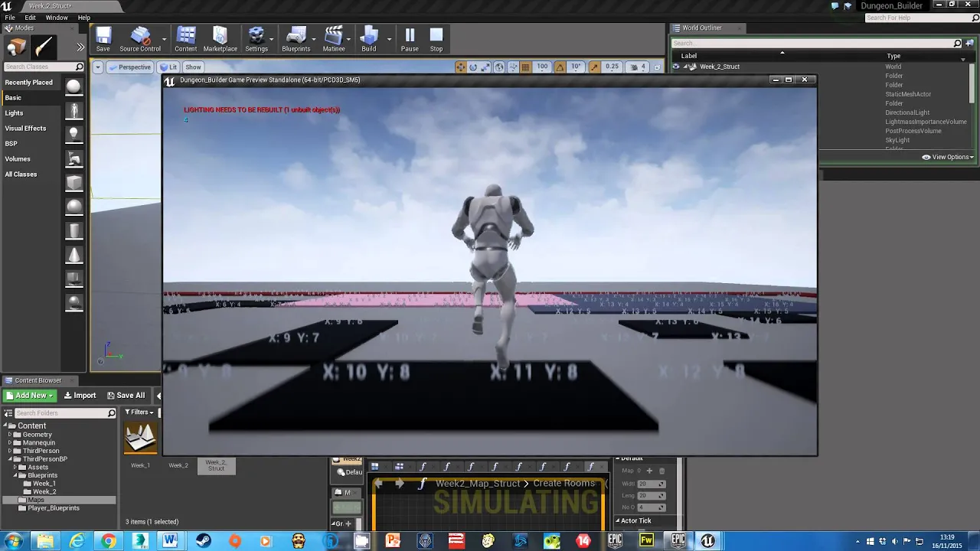Open the Edit menu
The image size is (980, 551).
[x=31, y=18]
